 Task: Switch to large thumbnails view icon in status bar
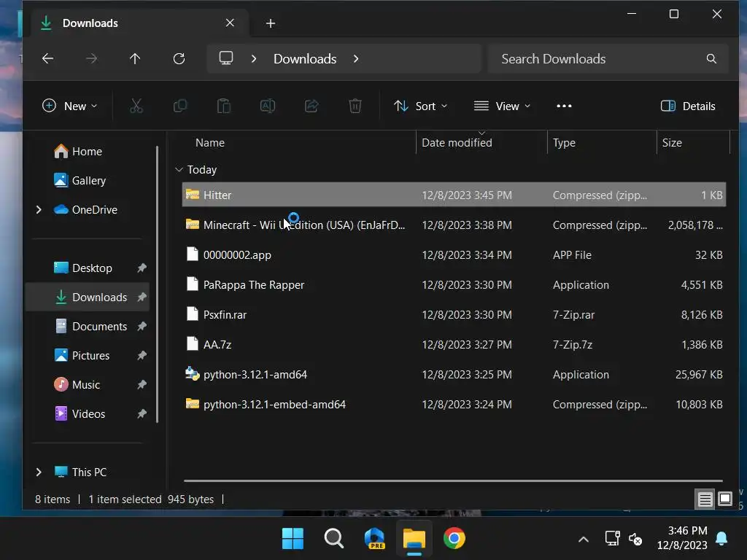coord(725,499)
